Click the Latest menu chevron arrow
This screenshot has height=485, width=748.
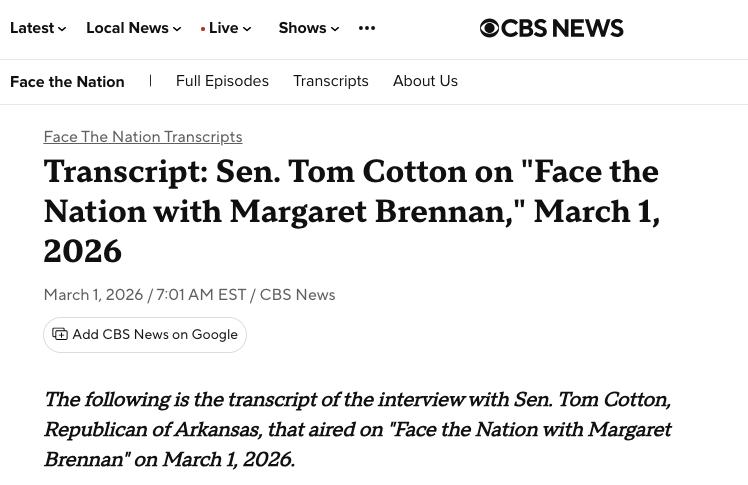(62, 30)
